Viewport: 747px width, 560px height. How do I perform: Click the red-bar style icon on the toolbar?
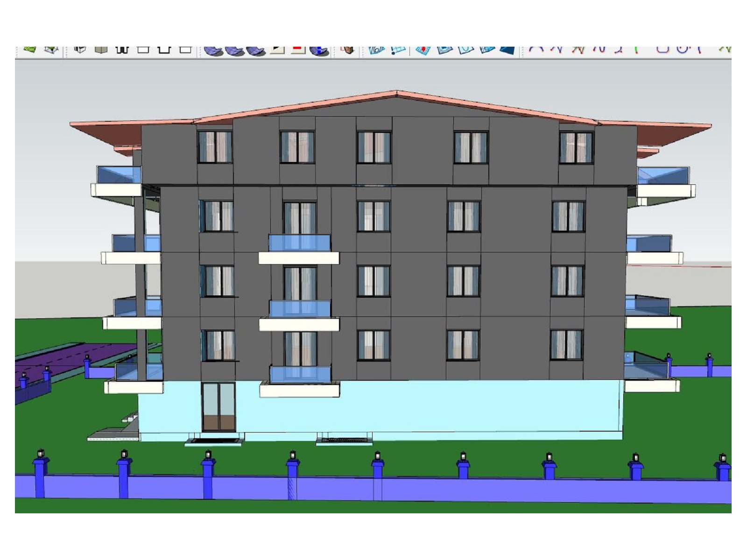click(297, 50)
